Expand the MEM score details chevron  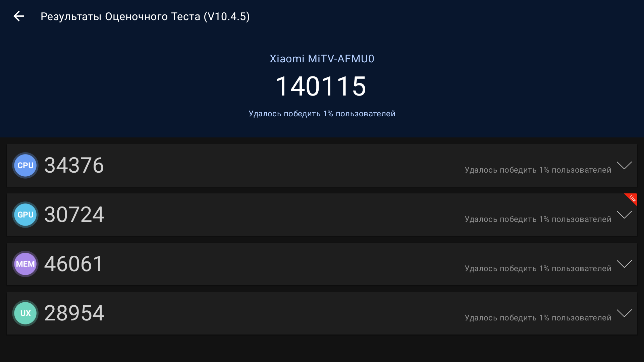coord(624,264)
